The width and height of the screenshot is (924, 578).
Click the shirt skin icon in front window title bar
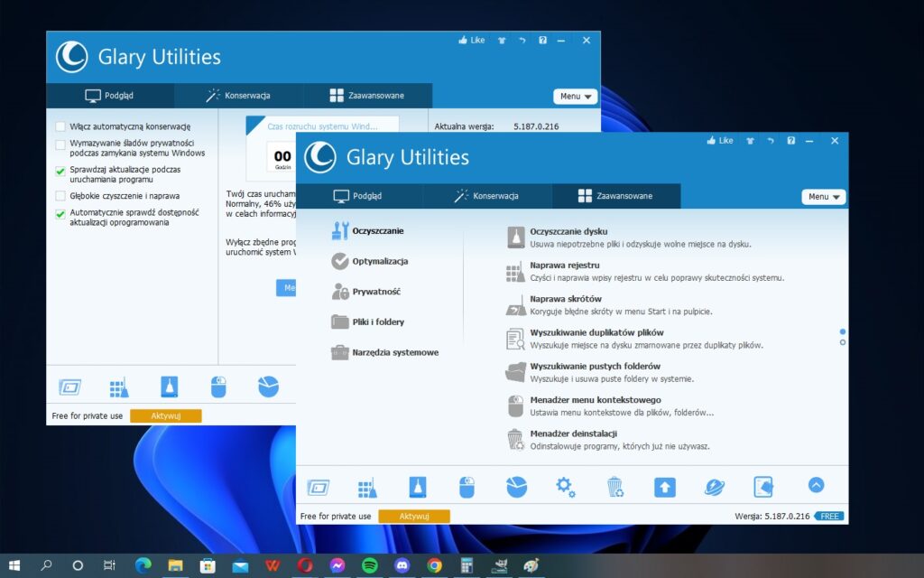coord(750,140)
